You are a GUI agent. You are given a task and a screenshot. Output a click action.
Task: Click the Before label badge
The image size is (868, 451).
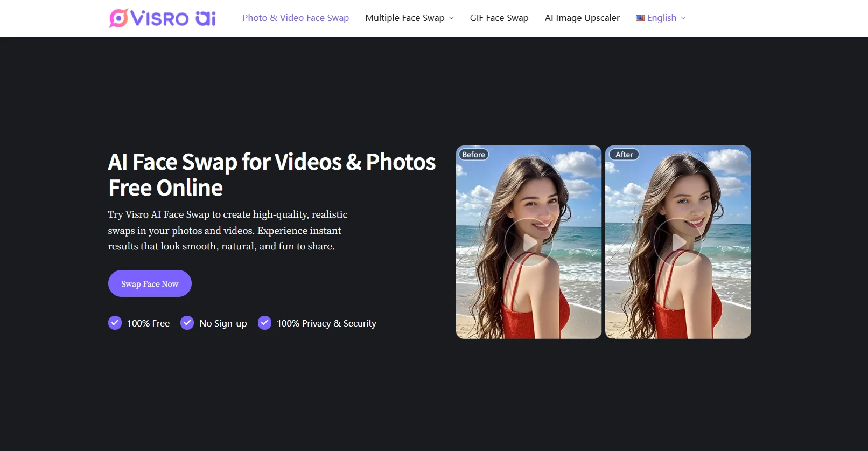point(473,155)
